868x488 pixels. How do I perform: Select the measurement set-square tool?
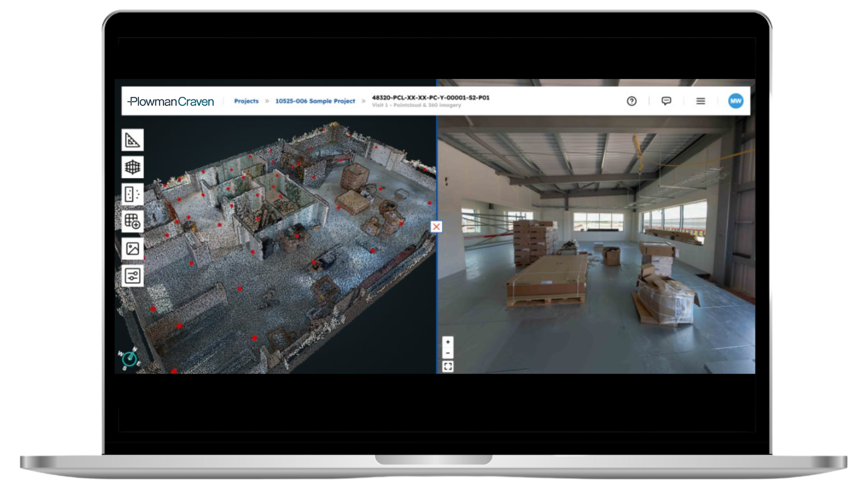tap(132, 140)
